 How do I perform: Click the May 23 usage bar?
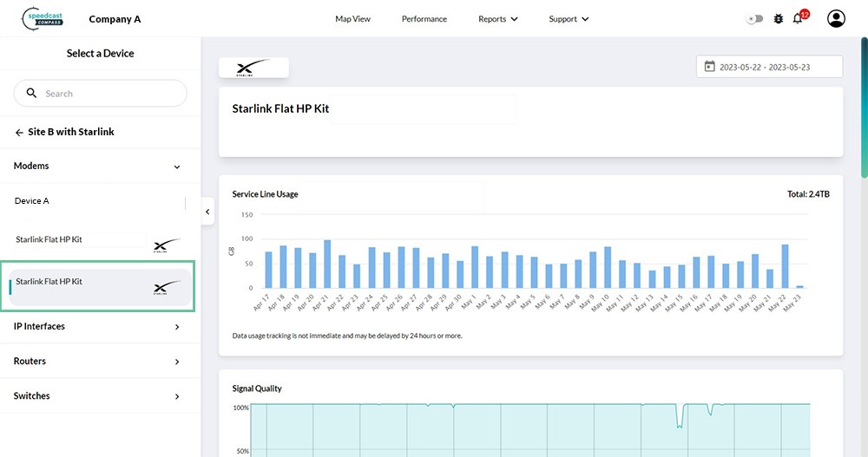pyautogui.click(x=799, y=286)
